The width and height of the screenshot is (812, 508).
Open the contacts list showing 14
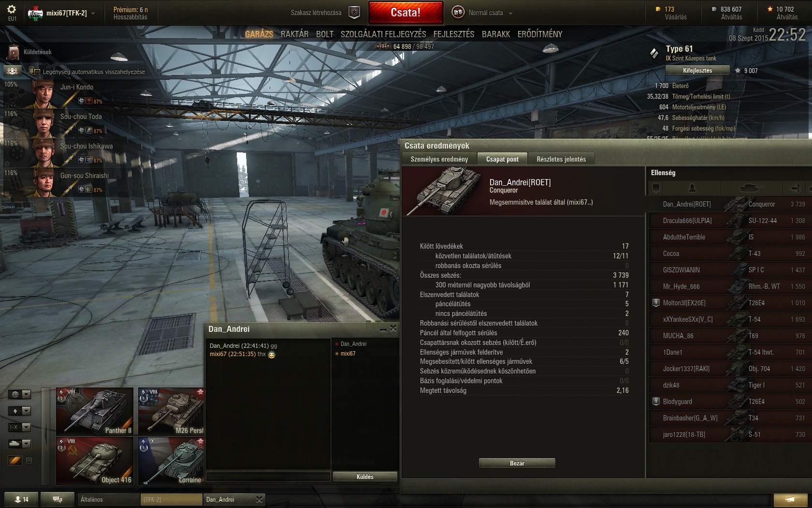click(21, 499)
